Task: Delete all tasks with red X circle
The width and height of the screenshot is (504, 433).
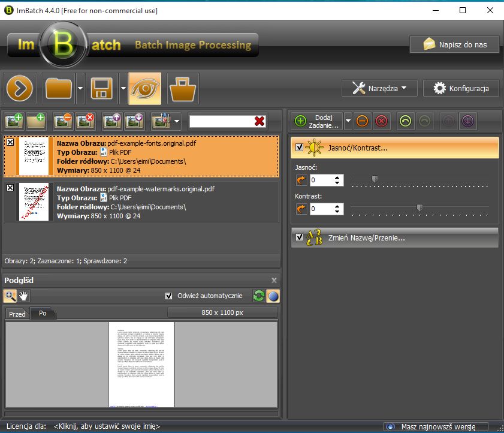Action: click(x=382, y=121)
